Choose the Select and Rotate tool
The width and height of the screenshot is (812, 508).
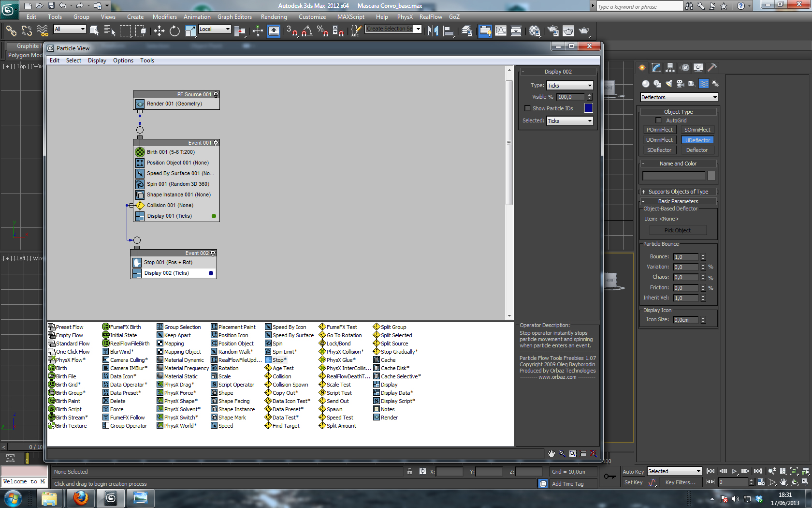coord(174,31)
